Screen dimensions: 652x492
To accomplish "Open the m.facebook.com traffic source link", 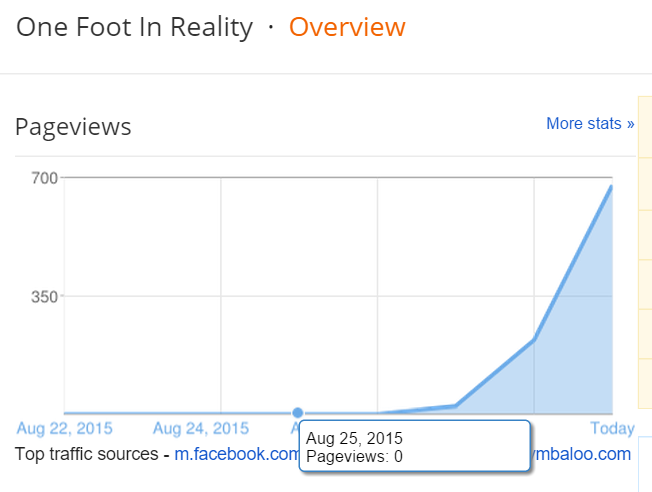I will 236,454.
